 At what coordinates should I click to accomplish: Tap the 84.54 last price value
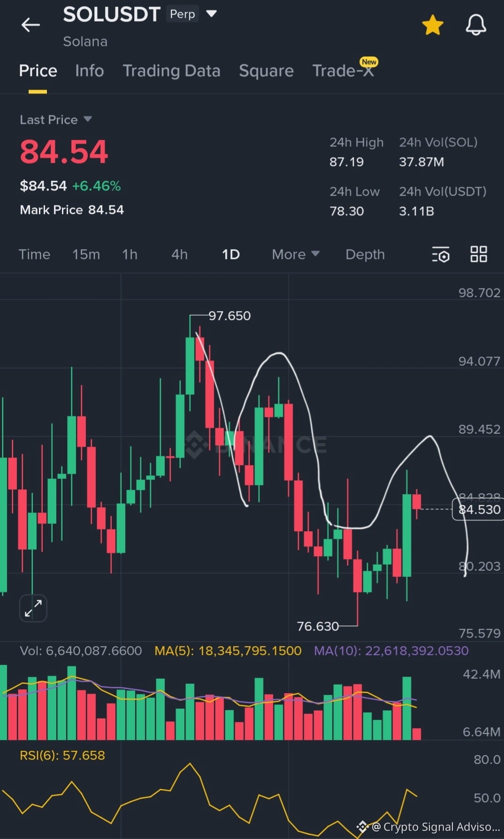click(x=64, y=152)
